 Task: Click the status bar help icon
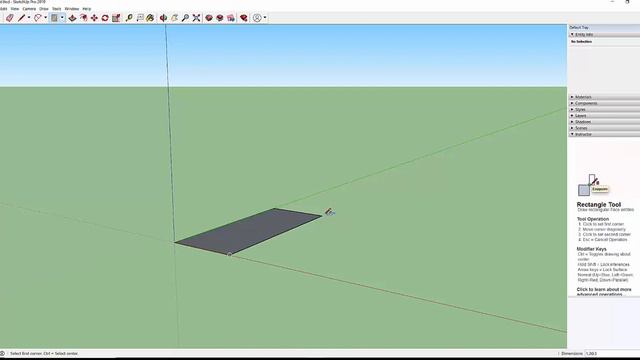tap(2, 353)
